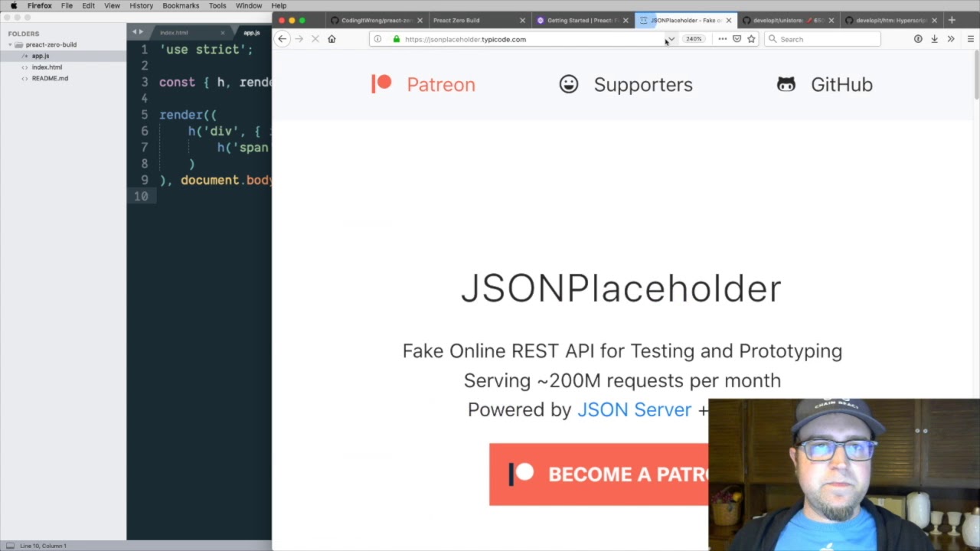Switch to app.js tab in Sublime
The width and height of the screenshot is (980, 551).
pyautogui.click(x=252, y=33)
